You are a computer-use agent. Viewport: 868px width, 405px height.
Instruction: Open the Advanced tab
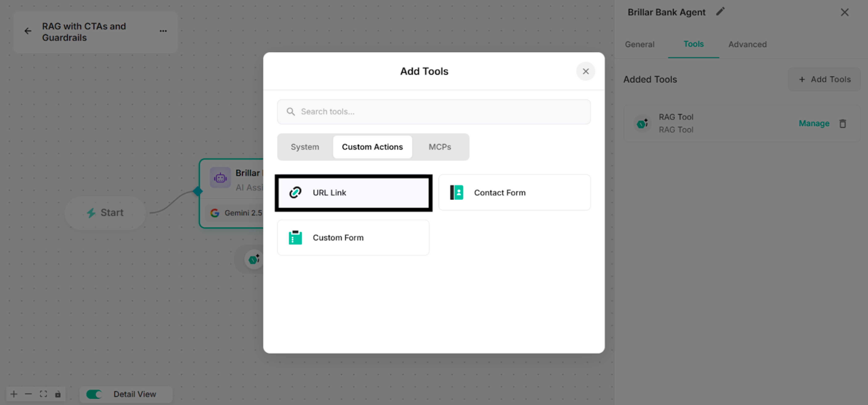pyautogui.click(x=747, y=44)
